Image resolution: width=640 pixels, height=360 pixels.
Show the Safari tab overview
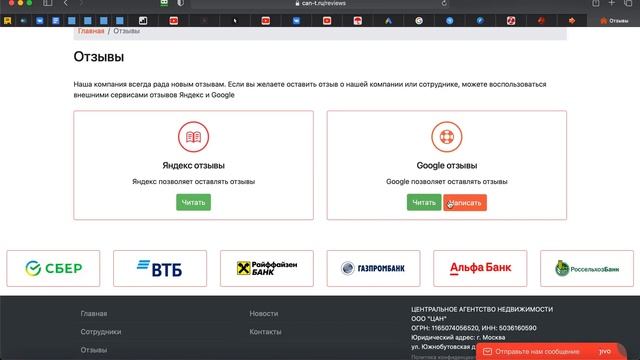[x=628, y=3]
